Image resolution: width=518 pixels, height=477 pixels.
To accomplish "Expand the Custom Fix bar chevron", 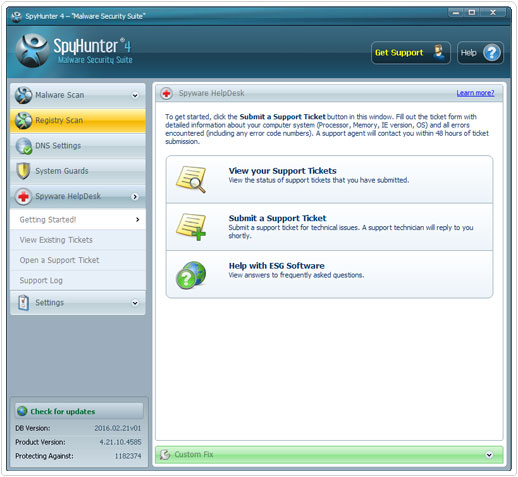I will tap(489, 455).
